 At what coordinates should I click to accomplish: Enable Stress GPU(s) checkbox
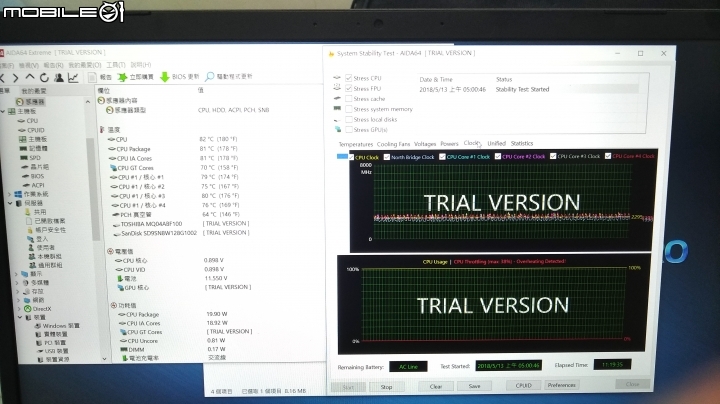pyautogui.click(x=349, y=129)
